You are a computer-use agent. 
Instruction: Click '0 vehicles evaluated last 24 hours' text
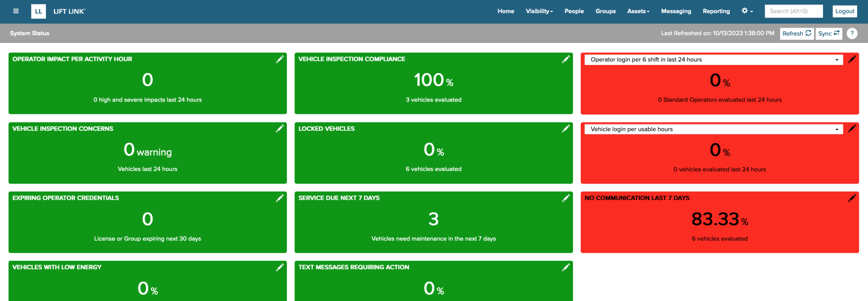pos(720,169)
